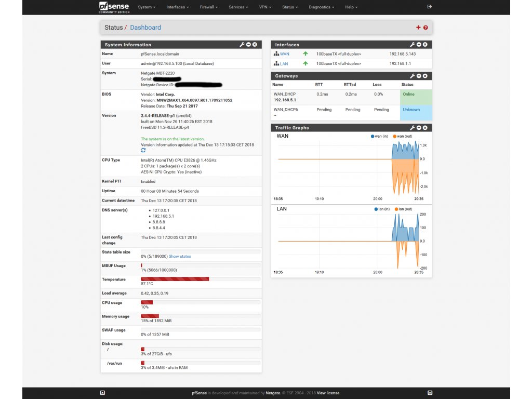Open the View license link
Screen dimensions: 532x399
[328, 393]
